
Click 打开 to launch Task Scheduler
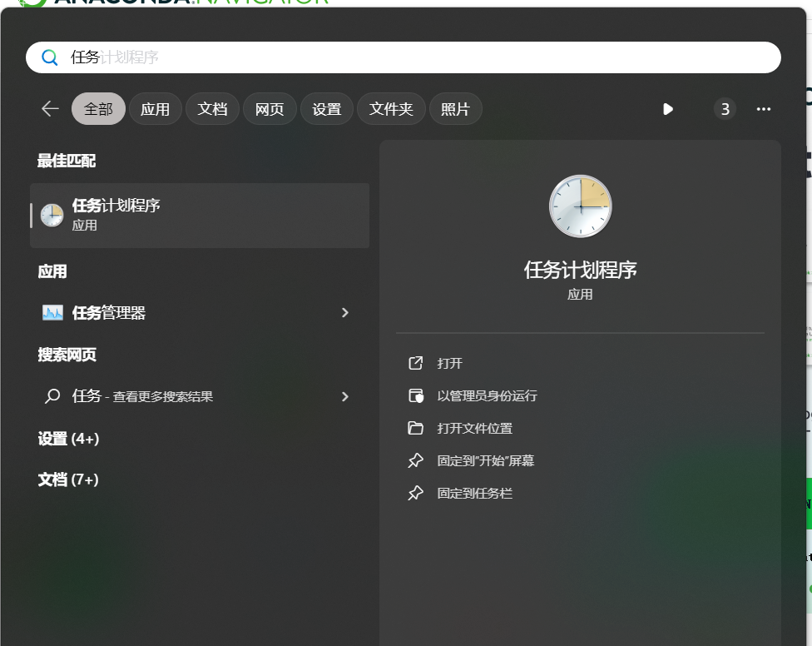pyautogui.click(x=449, y=363)
